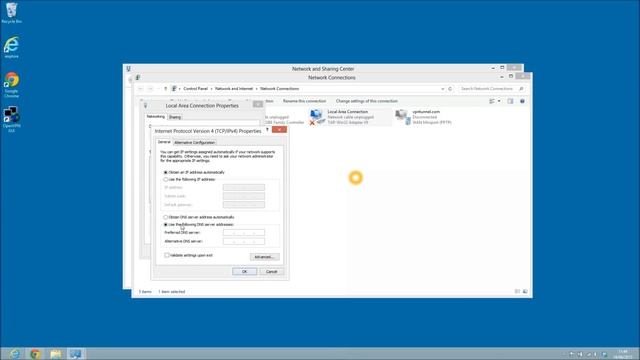640x360 pixels.
Task: Select Use the following DNS server addresses radio
Action: pyautogui.click(x=166, y=224)
